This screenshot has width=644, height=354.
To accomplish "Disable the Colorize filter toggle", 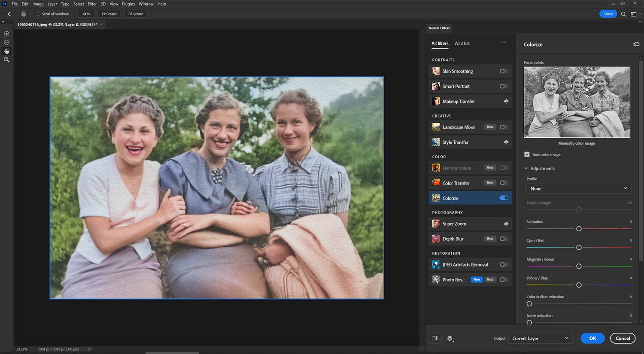I will pyautogui.click(x=504, y=198).
